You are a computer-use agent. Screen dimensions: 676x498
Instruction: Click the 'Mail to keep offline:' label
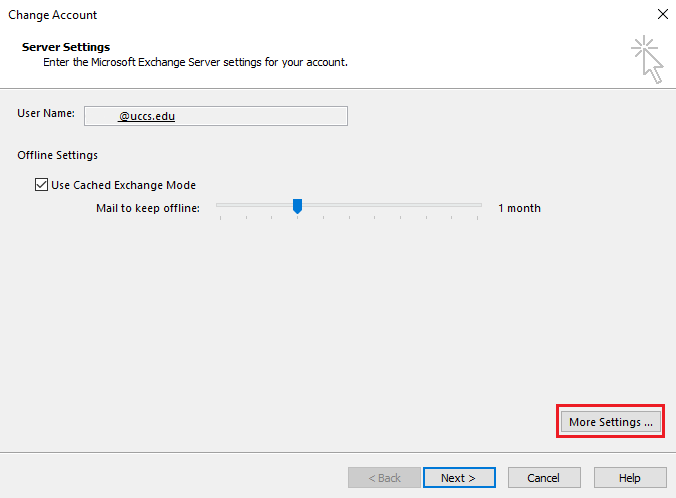click(148, 208)
